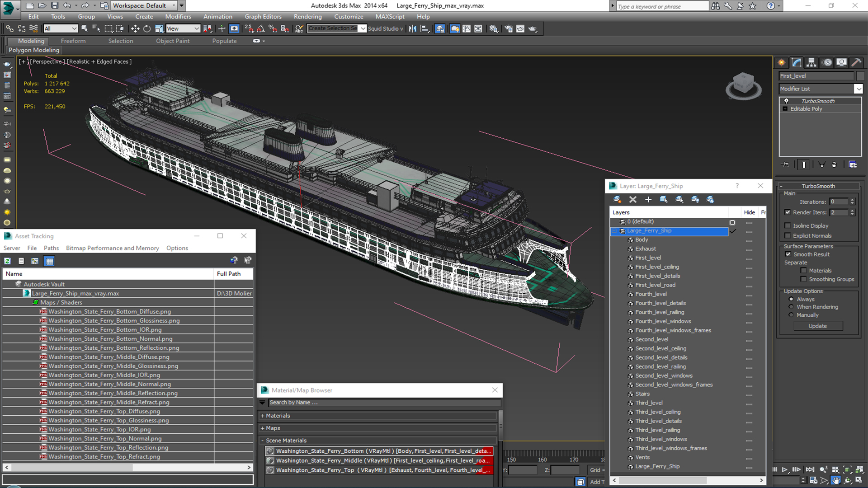Click Polygon Modeling ribbon button

click(34, 50)
